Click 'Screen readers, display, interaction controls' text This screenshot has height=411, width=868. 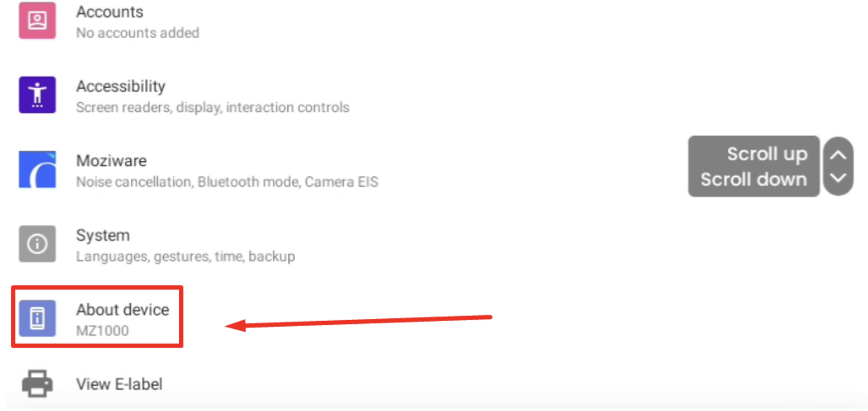click(213, 107)
